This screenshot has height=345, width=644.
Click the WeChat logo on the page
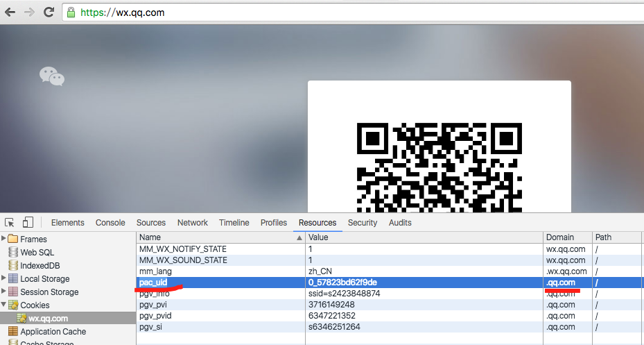click(52, 76)
